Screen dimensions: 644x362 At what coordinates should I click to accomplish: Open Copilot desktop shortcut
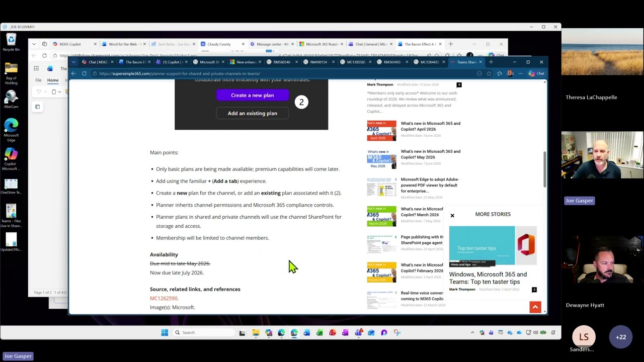11,158
